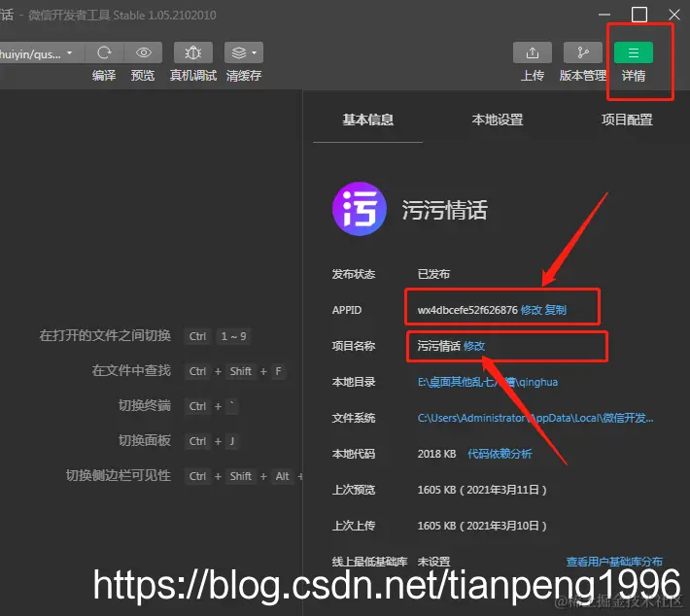Switch to 基本信息 tab
Screen dimensions: 690x616
pos(368,120)
